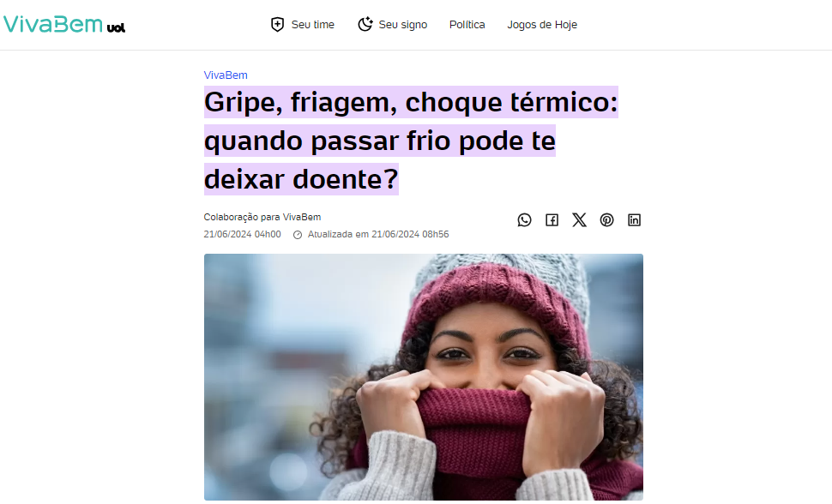Screen dimensions: 832x504
Task: Go to UOL logo link
Action: (116, 27)
